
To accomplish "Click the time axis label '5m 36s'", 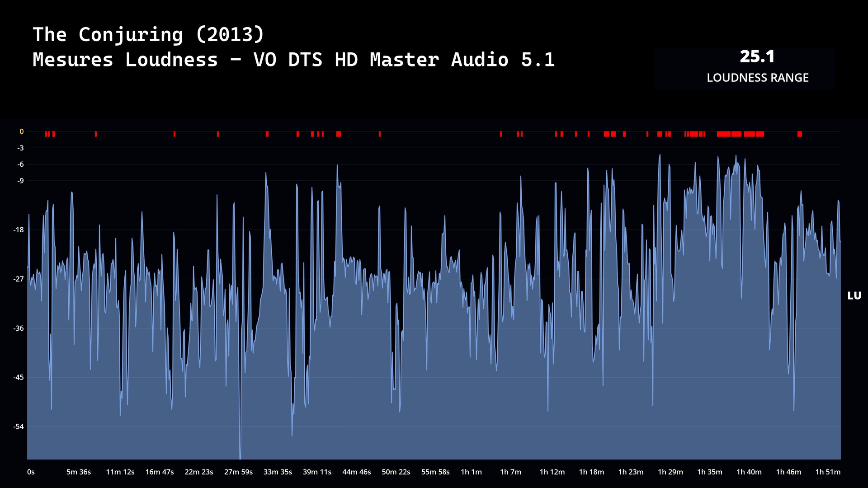I will (x=79, y=472).
